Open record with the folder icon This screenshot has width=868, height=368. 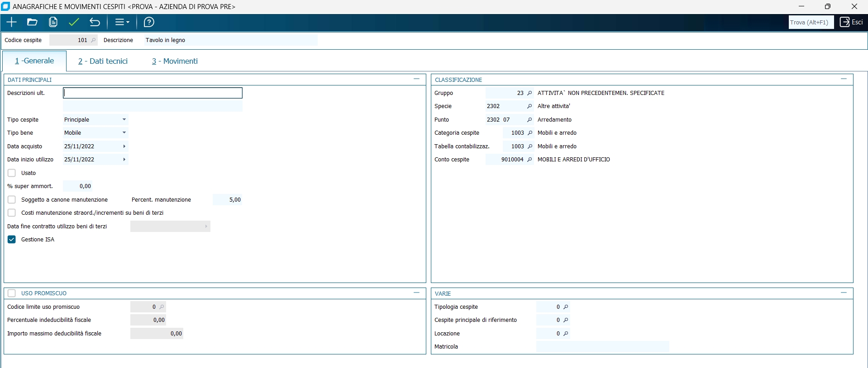(32, 22)
